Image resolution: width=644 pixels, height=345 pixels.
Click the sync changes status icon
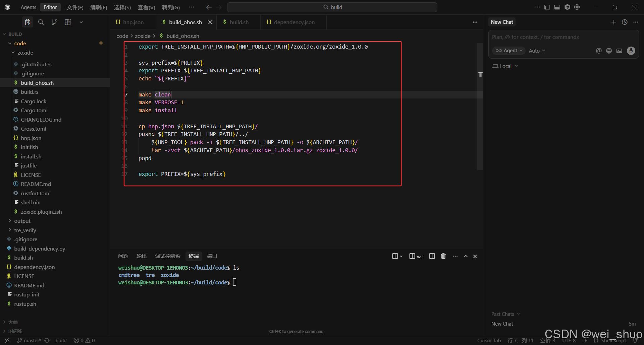click(47, 340)
